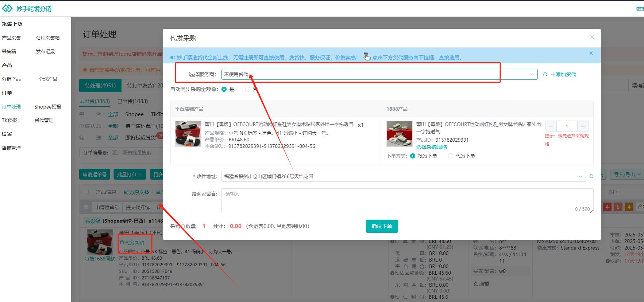Increase purchase quantity with plus button

point(583,126)
